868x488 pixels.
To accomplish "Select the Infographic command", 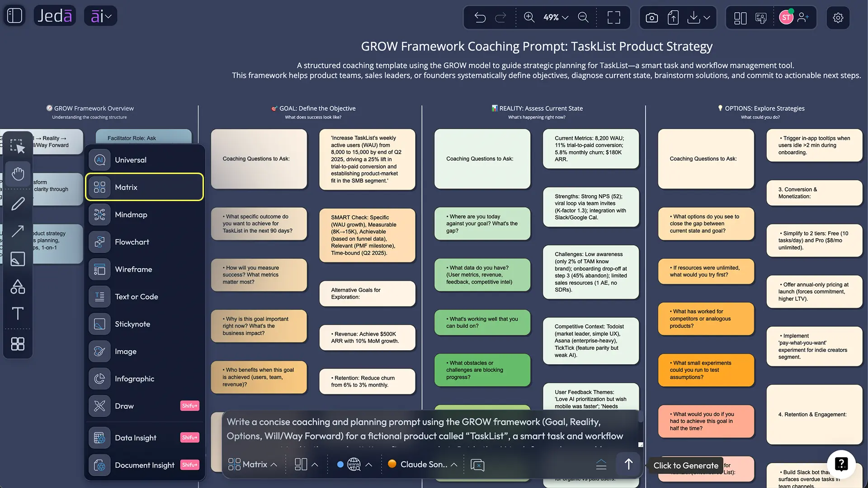I will 144,379.
